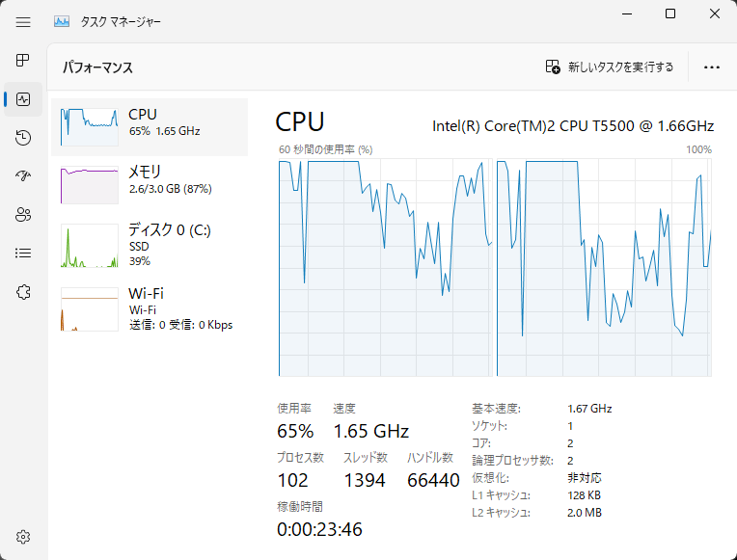
Task: Open the Processes page icon in sidebar
Action: (23, 61)
